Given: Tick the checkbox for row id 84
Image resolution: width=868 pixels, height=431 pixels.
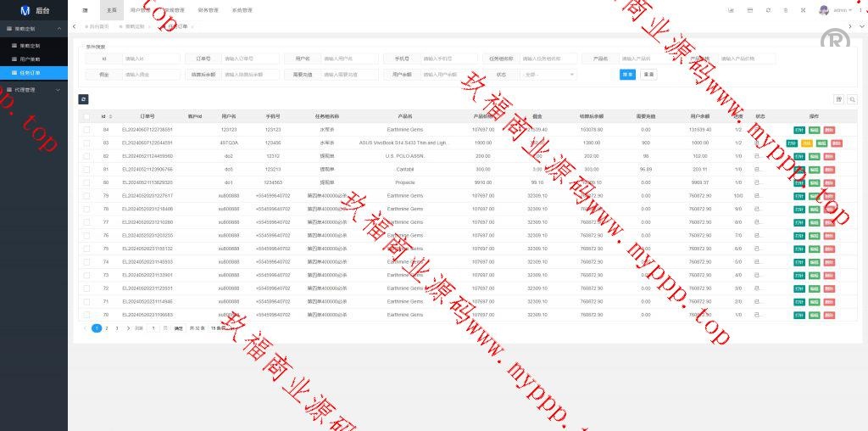Looking at the screenshot, I should (x=87, y=130).
